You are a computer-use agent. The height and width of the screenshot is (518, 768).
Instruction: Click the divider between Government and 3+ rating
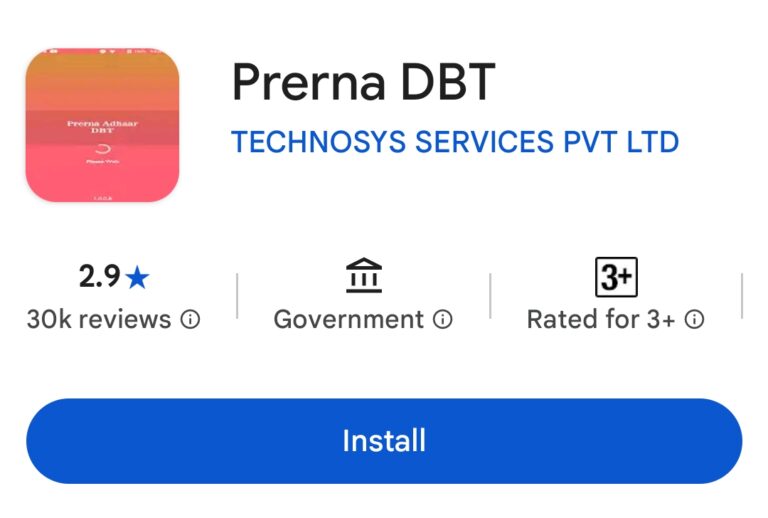490,296
